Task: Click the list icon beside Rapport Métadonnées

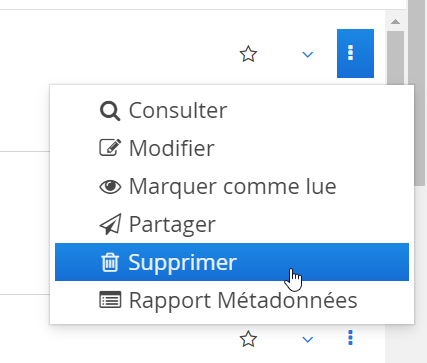Action: pos(110,299)
